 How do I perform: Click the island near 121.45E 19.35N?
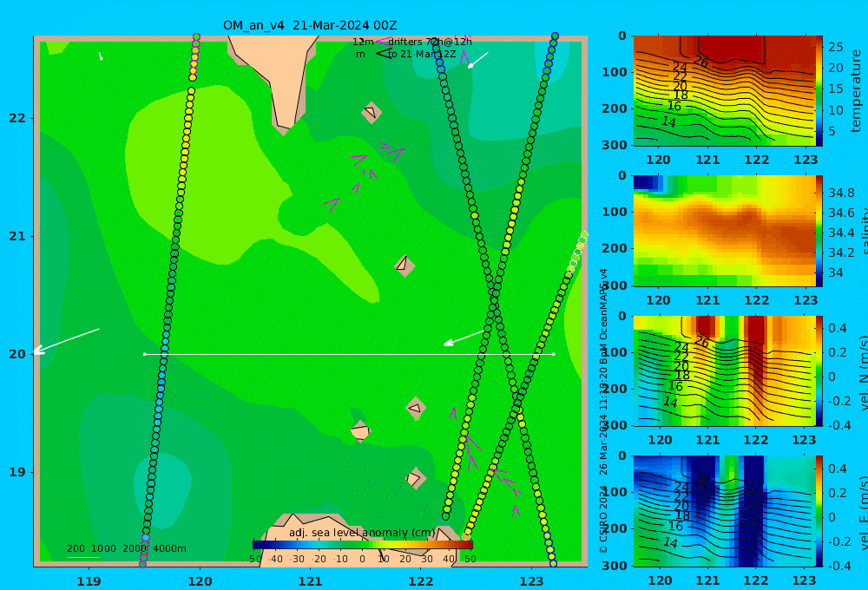(360, 431)
